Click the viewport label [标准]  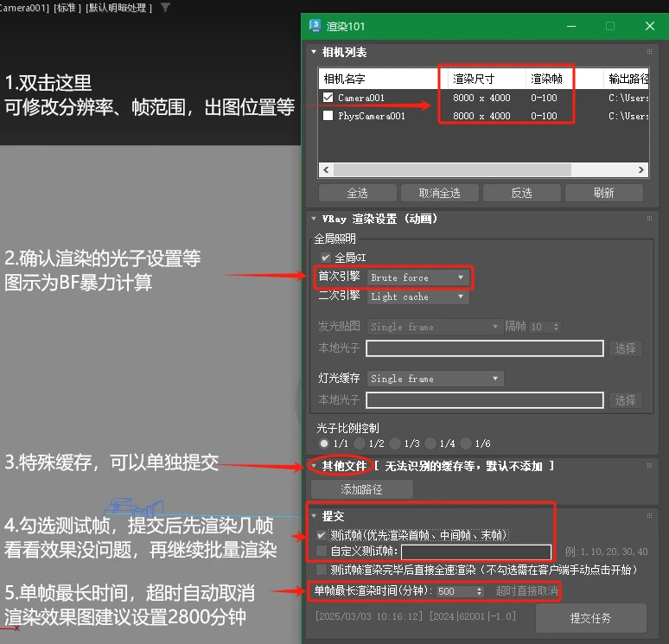click(67, 8)
